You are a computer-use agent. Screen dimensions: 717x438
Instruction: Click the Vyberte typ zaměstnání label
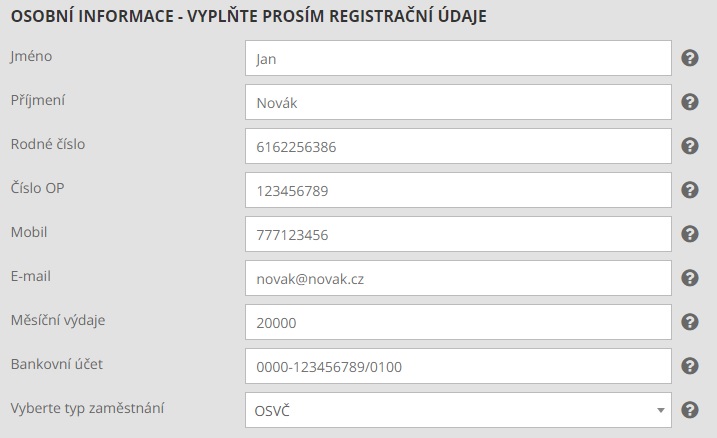87,408
